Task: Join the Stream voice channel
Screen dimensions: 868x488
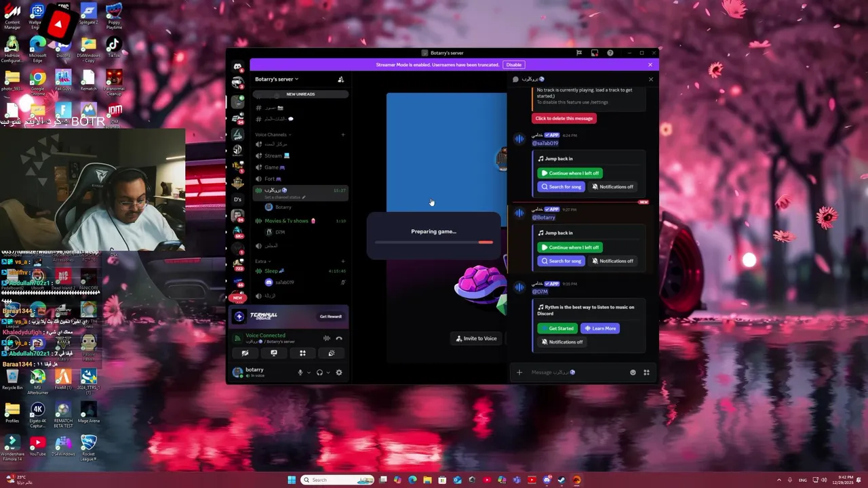Action: [300, 156]
